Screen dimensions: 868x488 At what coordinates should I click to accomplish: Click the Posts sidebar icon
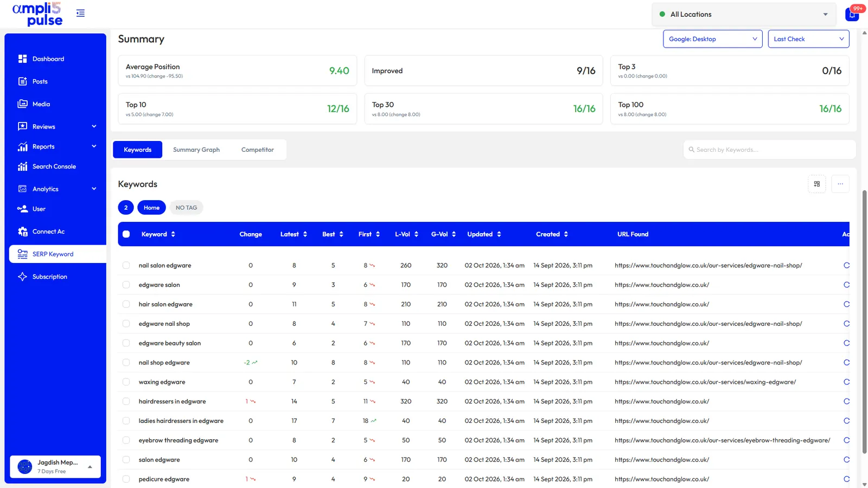click(22, 81)
